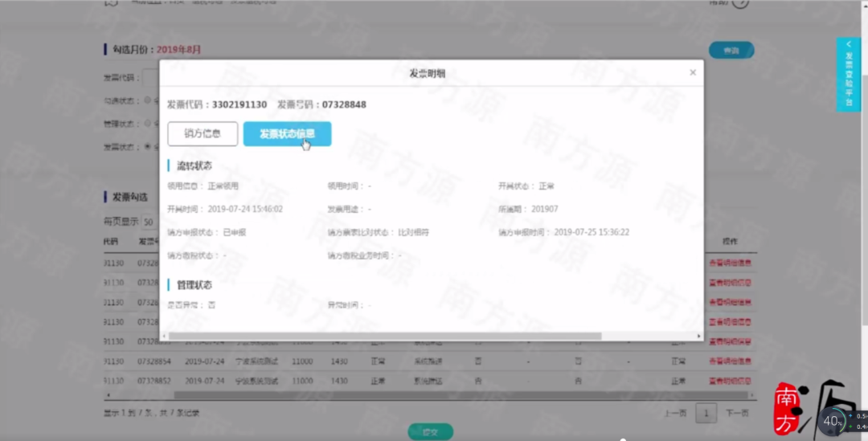Open the 每页显示 50 dropdown
This screenshot has height=441, width=868.
click(149, 222)
